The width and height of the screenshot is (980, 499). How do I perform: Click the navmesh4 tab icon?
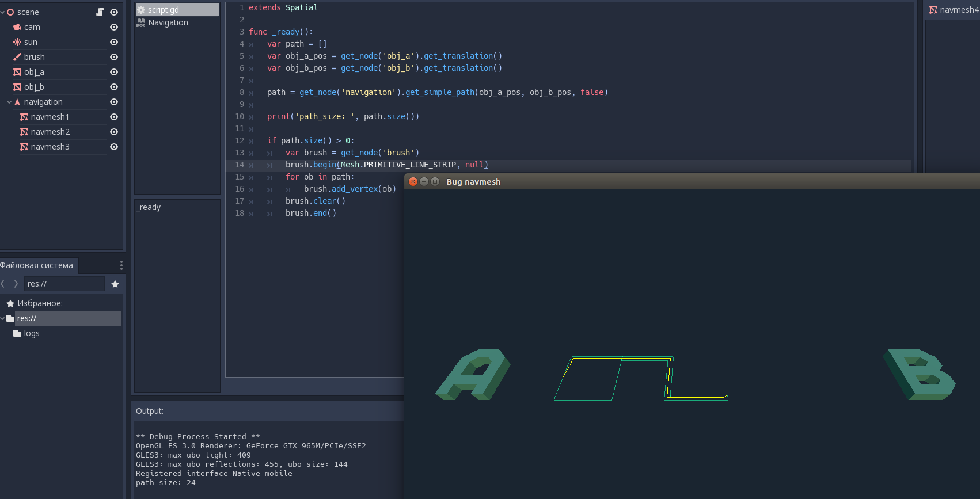coord(933,10)
